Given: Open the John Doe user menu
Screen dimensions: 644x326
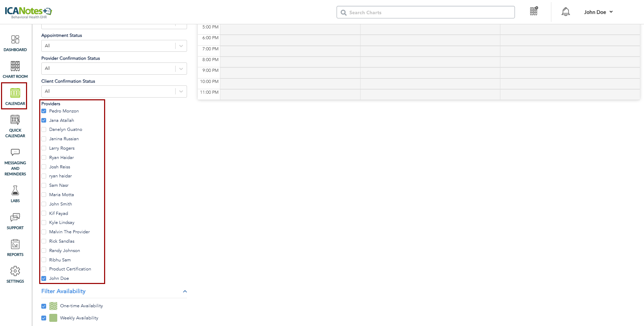Looking at the screenshot, I should pos(598,12).
